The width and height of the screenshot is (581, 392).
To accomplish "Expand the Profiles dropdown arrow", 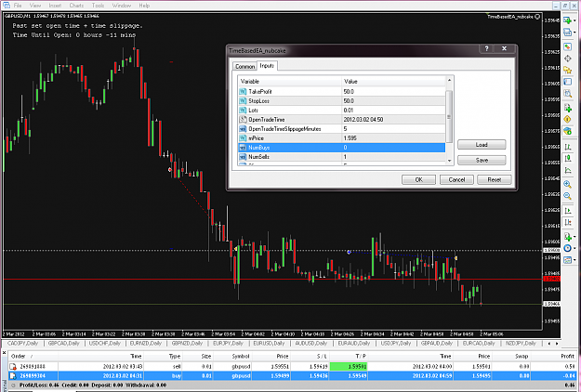I will tap(574, 33).
